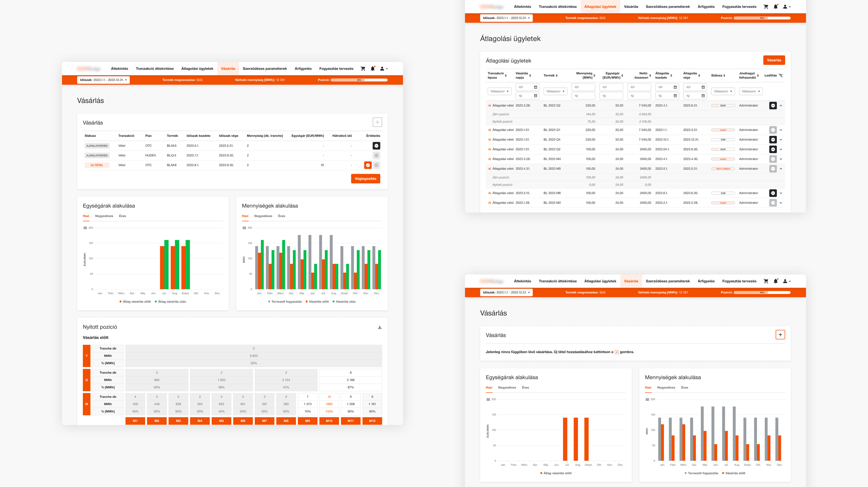The width and height of the screenshot is (868, 487).
Task: Cancel the ÚJ TÉTEL row with grey x
Action: pyautogui.click(x=376, y=165)
